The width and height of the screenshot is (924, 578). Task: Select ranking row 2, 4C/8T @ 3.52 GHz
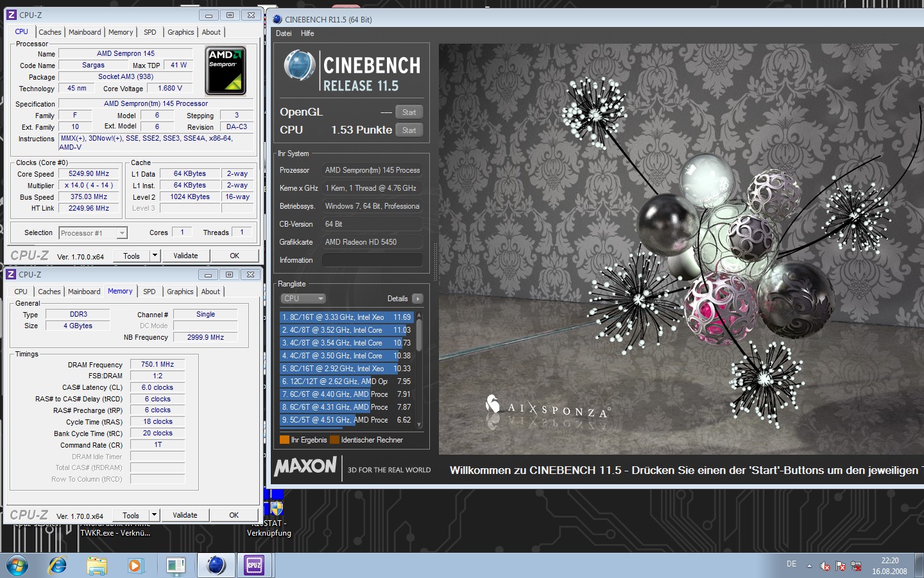(346, 330)
